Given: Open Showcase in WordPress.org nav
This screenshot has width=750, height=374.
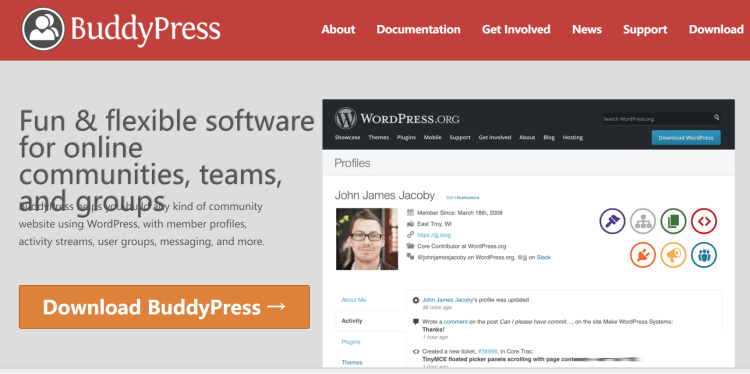Looking at the screenshot, I should (x=347, y=137).
